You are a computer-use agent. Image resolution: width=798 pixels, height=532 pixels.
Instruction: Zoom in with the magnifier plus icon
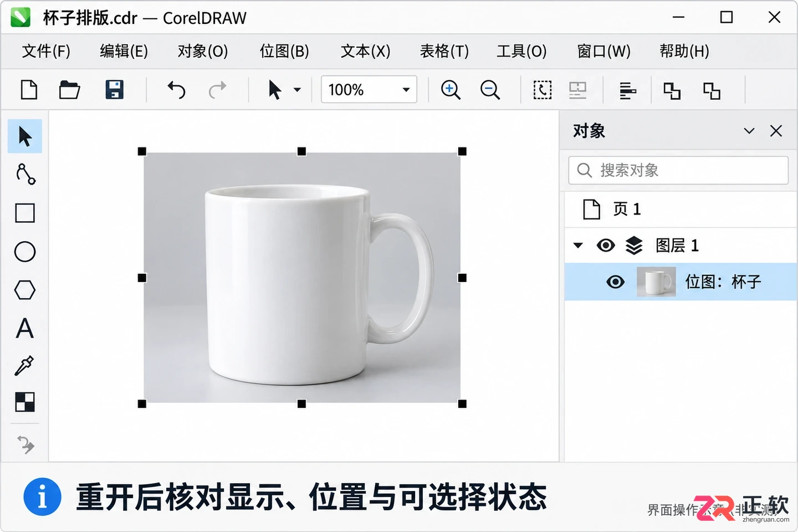coord(451,90)
